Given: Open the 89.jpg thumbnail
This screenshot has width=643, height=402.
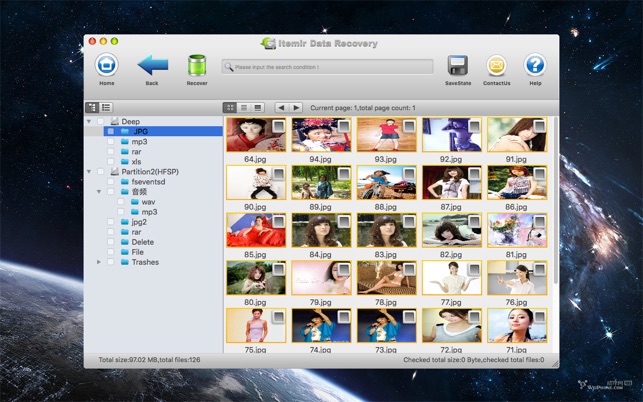Looking at the screenshot, I should (321, 183).
